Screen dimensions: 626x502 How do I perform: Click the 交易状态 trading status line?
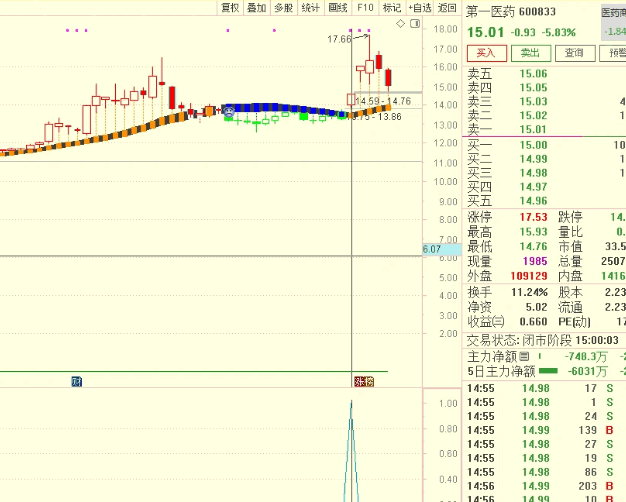point(543,340)
